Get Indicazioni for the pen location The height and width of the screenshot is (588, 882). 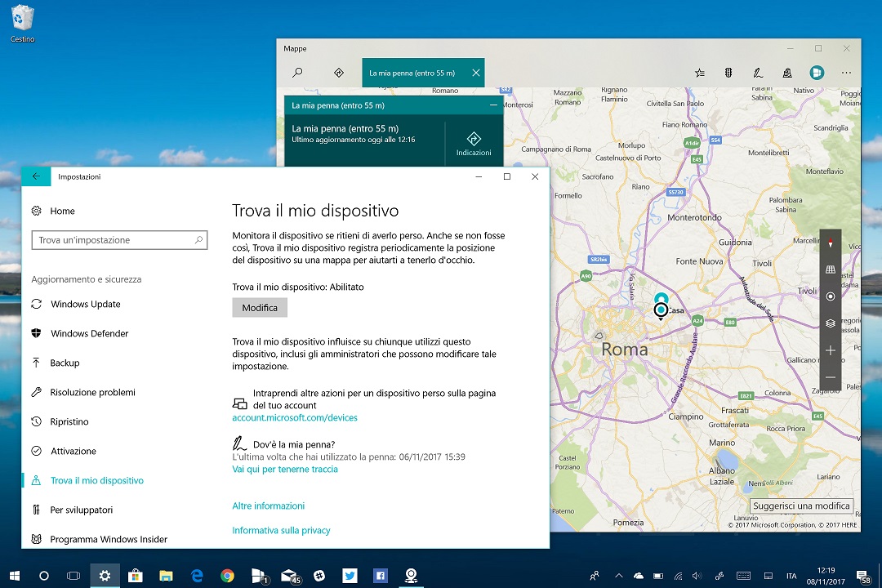pyautogui.click(x=474, y=144)
